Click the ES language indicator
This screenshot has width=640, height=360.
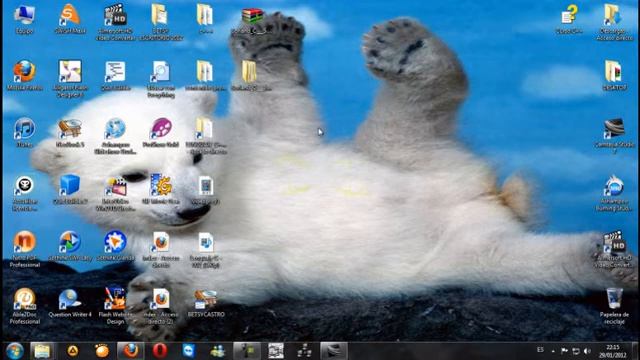[540, 350]
